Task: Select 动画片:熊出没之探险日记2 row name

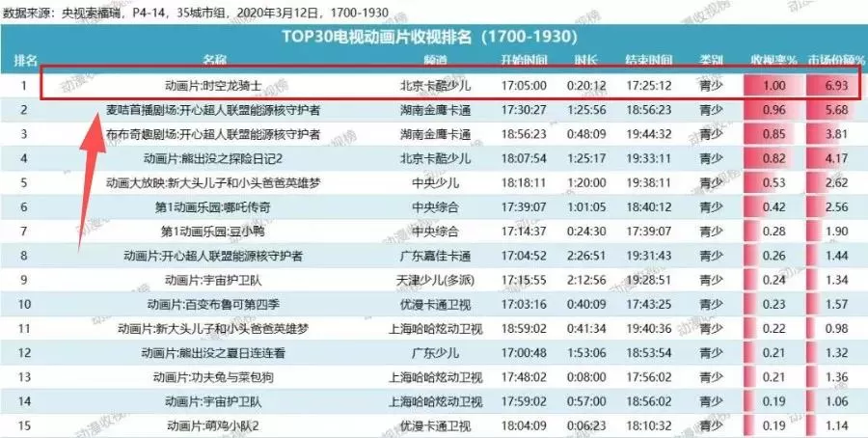Action: click(x=213, y=158)
